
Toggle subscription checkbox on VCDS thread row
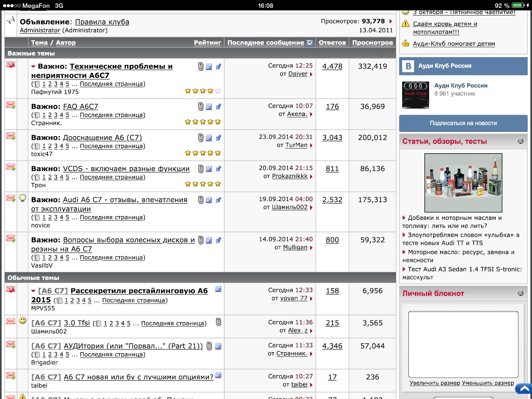point(209,169)
